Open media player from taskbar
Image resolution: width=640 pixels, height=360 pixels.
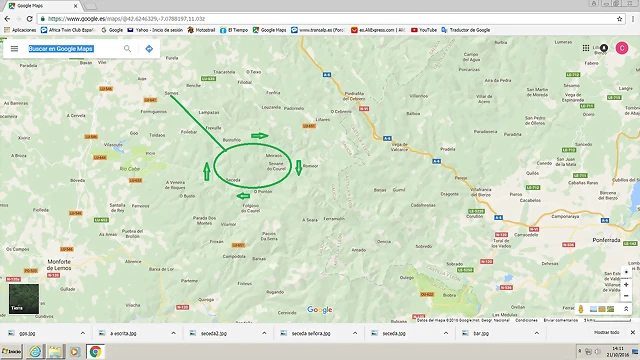74,351
